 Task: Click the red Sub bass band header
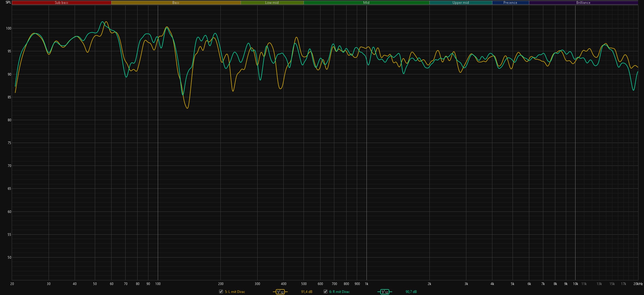pos(61,3)
